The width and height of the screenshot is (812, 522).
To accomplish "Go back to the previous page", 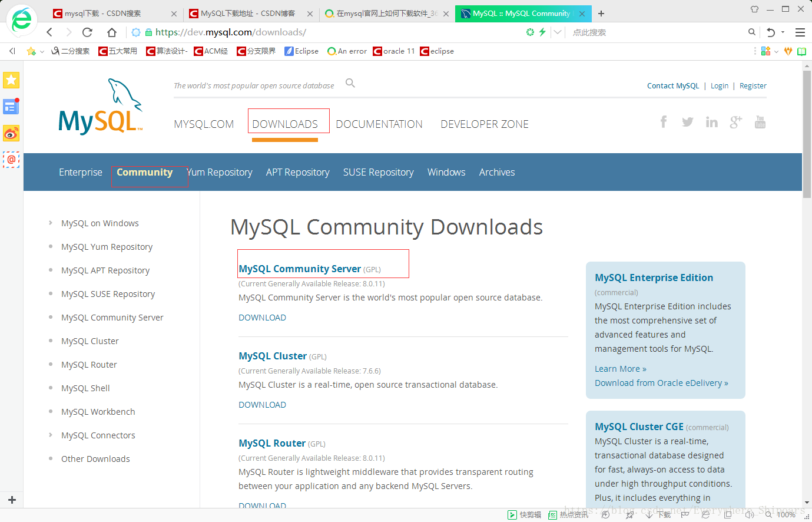I will click(49, 32).
